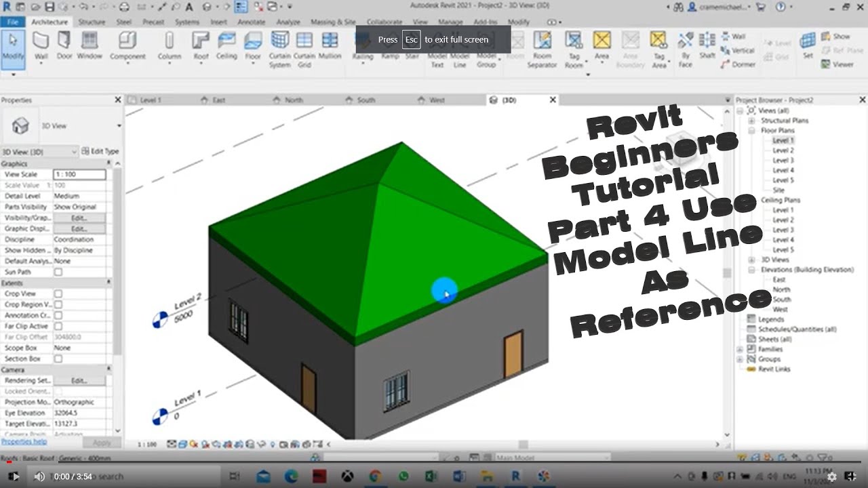Image resolution: width=868 pixels, height=488 pixels.
Task: Collapse the Elevations (Building Elevation) node
Action: click(751, 270)
